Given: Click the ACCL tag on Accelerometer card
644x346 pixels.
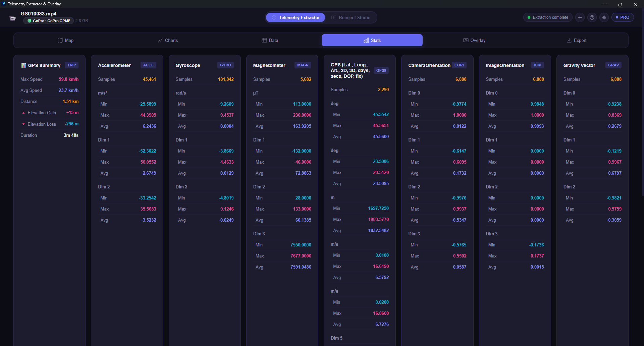Looking at the screenshot, I should pyautogui.click(x=148, y=65).
